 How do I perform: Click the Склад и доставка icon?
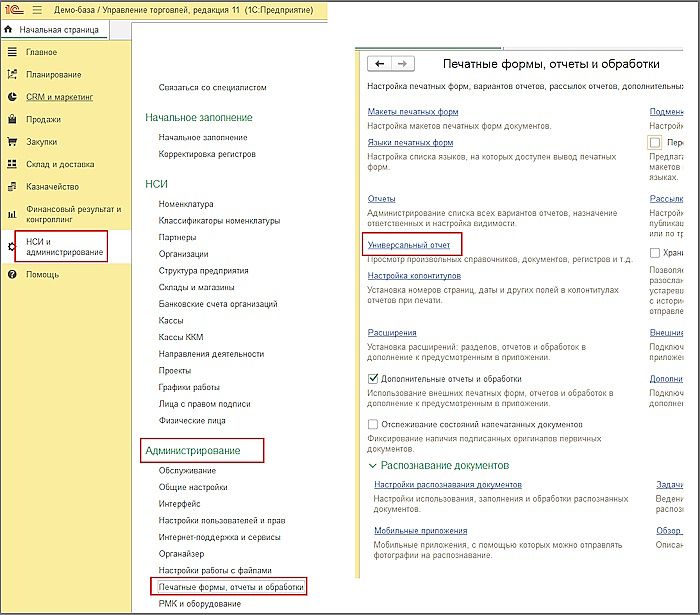tap(12, 164)
